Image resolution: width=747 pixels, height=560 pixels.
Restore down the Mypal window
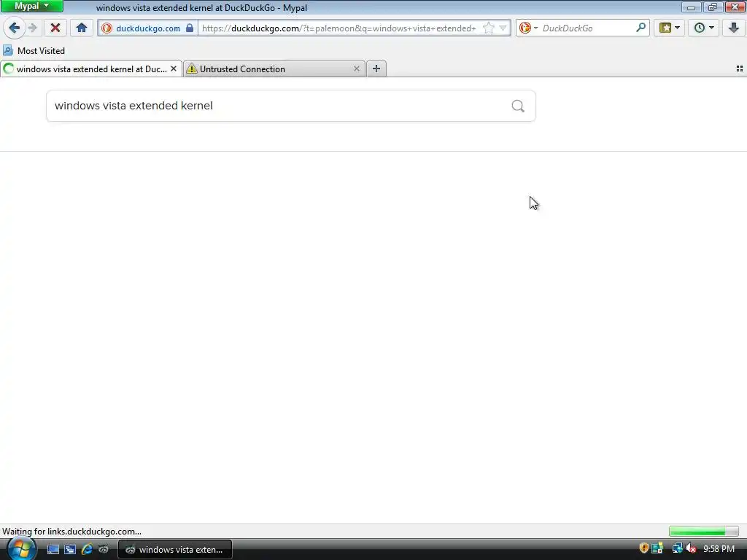pos(712,7)
